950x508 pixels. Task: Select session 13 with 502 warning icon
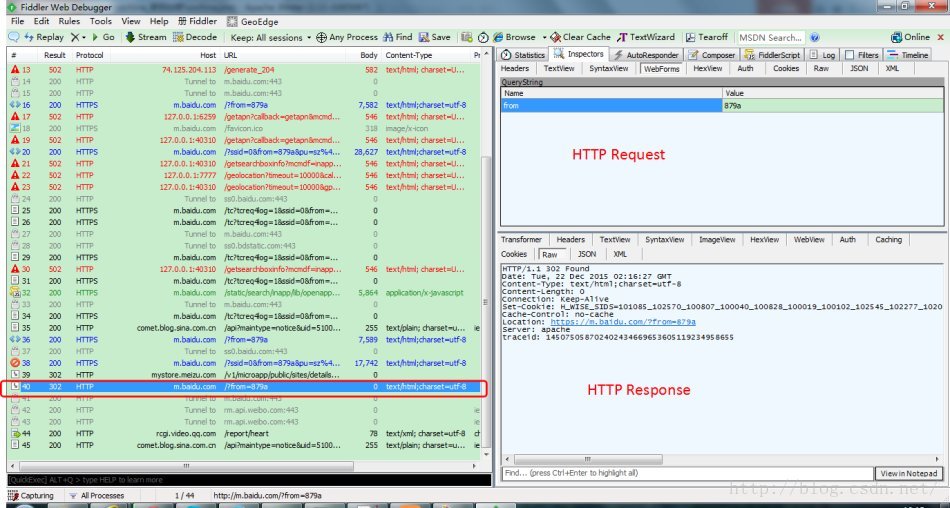[x=245, y=70]
